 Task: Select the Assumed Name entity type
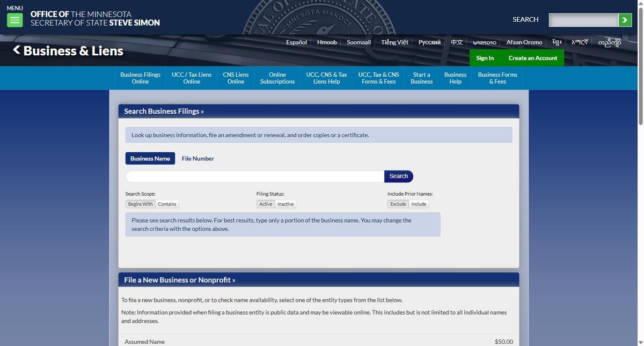[145, 342]
